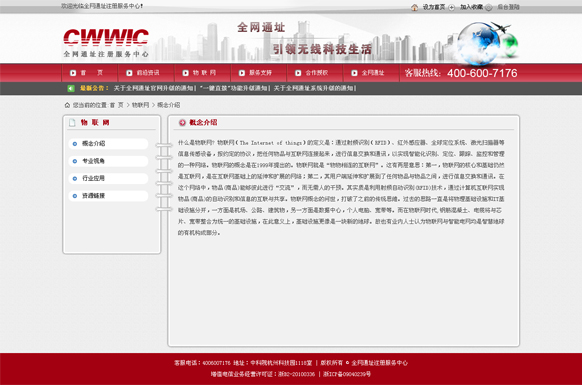582x385 pixels.
Task: Click the 增值电信业务经营许可证 footer text
Action: pyautogui.click(x=263, y=374)
